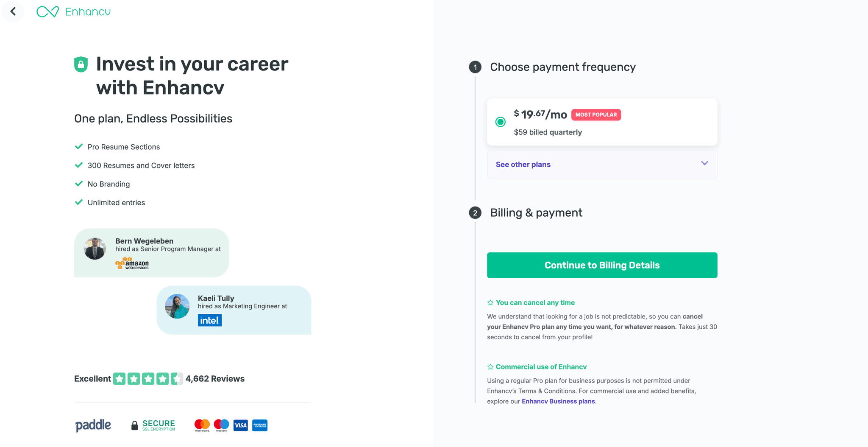Select the $19.67/mo quarterly plan radio

click(x=501, y=122)
